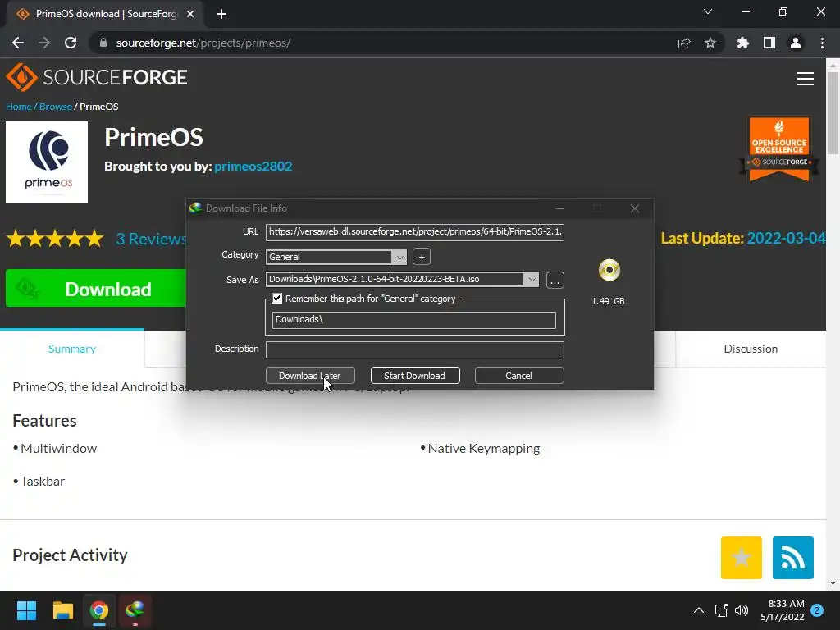Click the Native Keymapping feature text
Image resolution: width=840 pixels, height=630 pixels.
click(x=484, y=449)
